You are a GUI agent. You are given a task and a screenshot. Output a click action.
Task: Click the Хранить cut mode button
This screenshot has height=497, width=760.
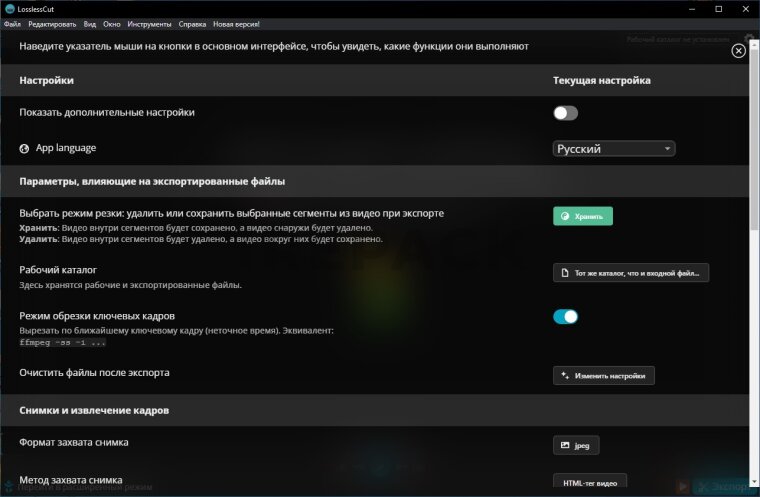pos(583,215)
